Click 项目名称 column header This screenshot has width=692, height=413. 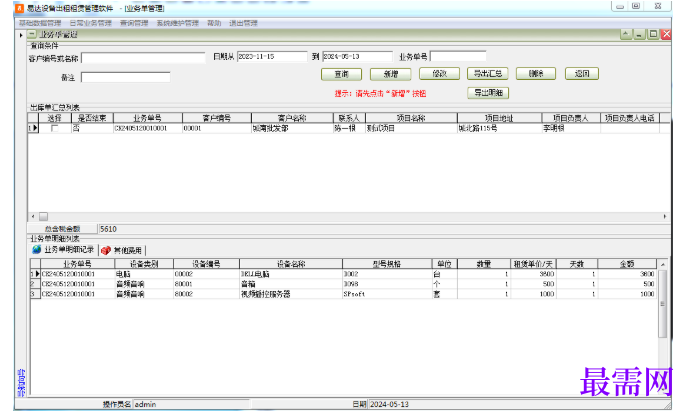coord(411,118)
